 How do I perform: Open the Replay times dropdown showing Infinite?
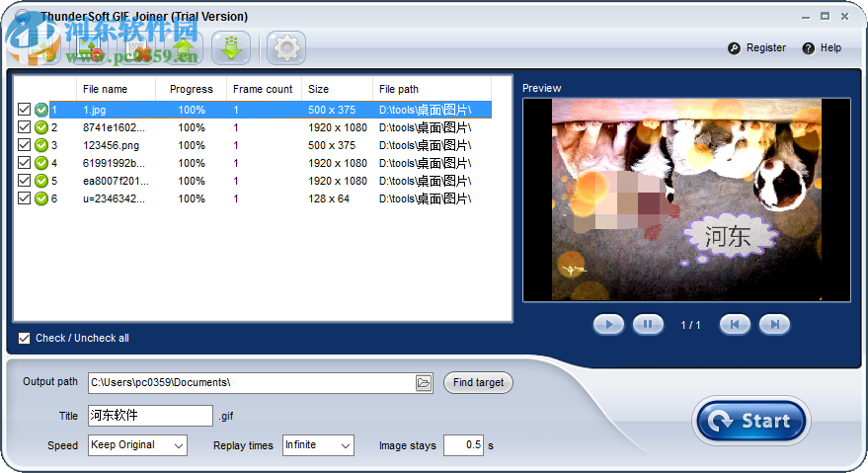click(x=318, y=445)
